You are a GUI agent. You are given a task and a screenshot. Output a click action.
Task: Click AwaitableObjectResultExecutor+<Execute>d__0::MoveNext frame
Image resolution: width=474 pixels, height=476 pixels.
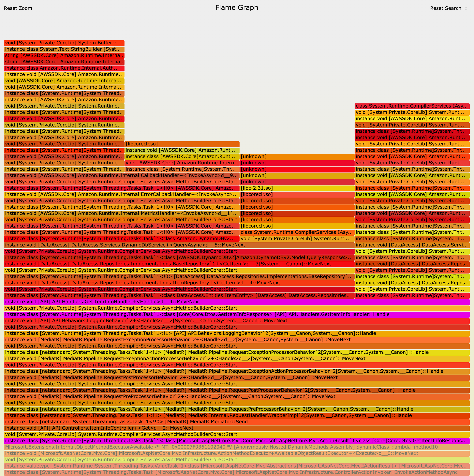pyautogui.click(x=237, y=453)
